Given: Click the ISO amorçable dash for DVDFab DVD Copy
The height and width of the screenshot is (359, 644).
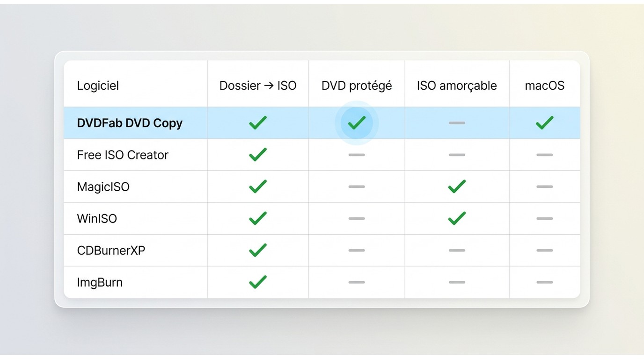Looking at the screenshot, I should 457,123.
